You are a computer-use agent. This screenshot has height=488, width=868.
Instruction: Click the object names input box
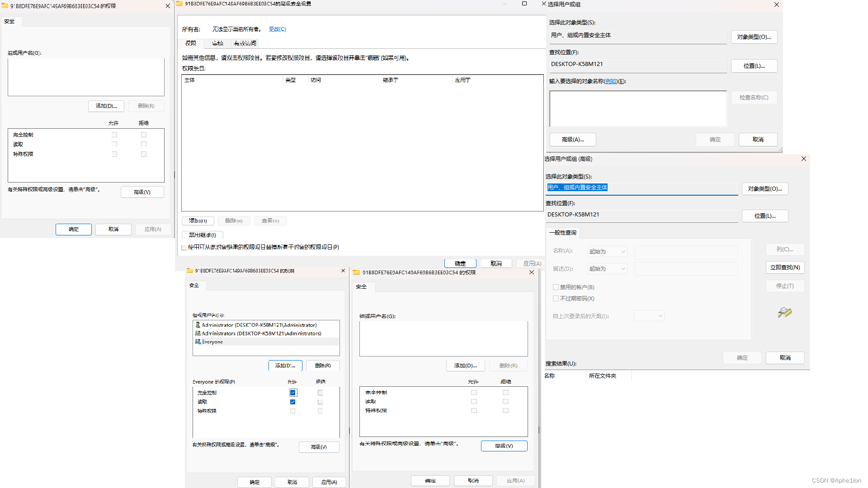point(638,109)
